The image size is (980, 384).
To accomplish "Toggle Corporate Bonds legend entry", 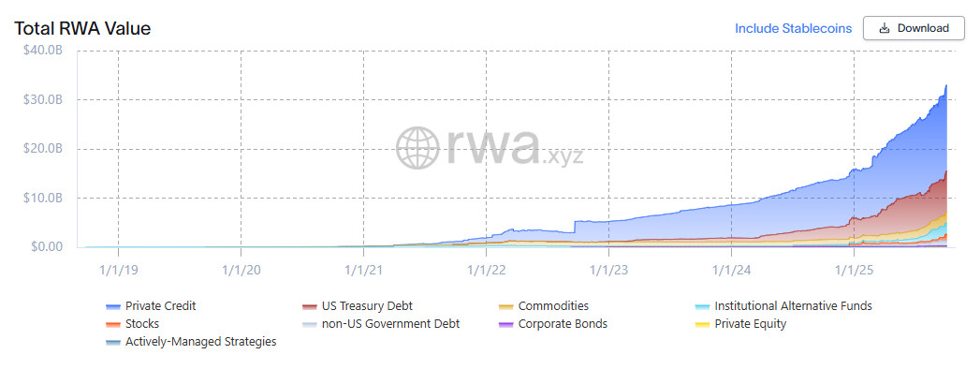I will [563, 324].
